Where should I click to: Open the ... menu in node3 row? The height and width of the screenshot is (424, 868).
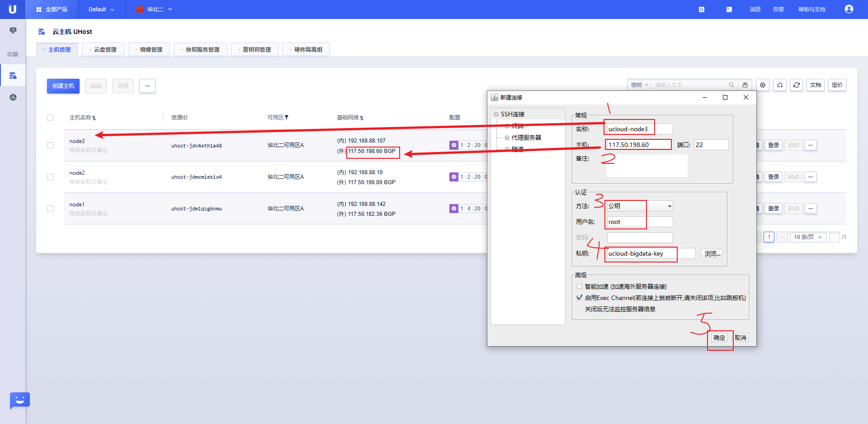(x=811, y=145)
